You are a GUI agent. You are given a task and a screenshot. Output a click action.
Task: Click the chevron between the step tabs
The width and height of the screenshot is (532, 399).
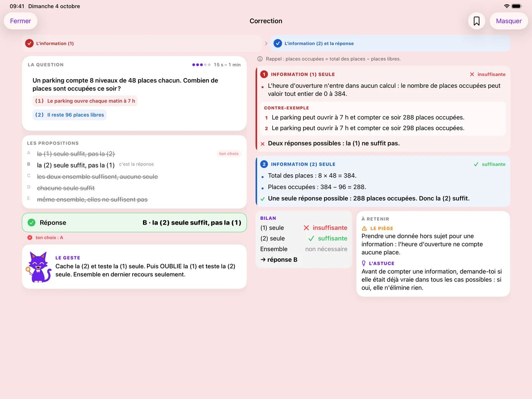coord(266,43)
